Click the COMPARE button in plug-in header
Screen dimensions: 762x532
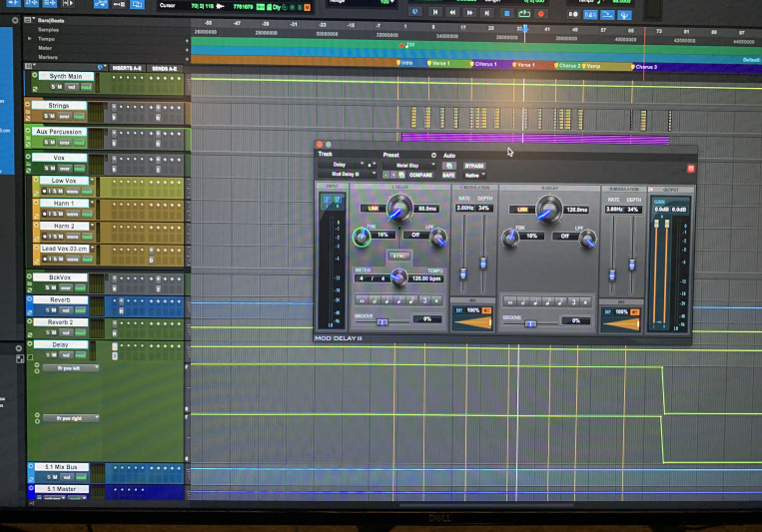pyautogui.click(x=420, y=175)
